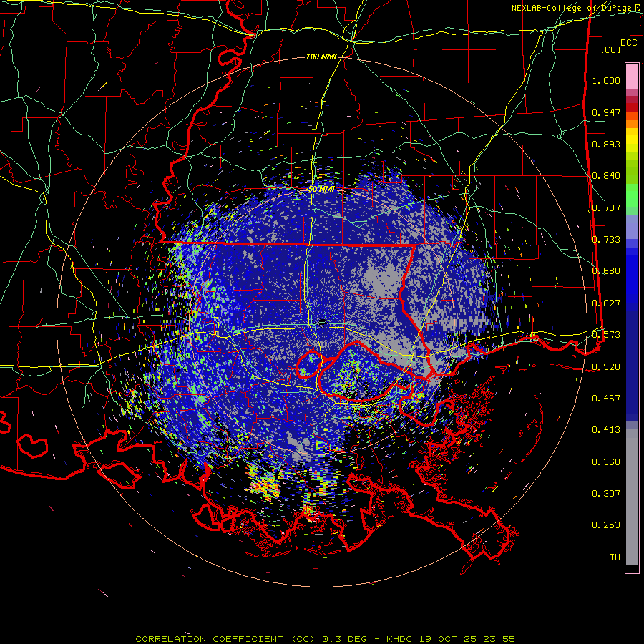This screenshot has height=644, width=644.
Task: Select the 0.733 scale value
Action: click(606, 240)
